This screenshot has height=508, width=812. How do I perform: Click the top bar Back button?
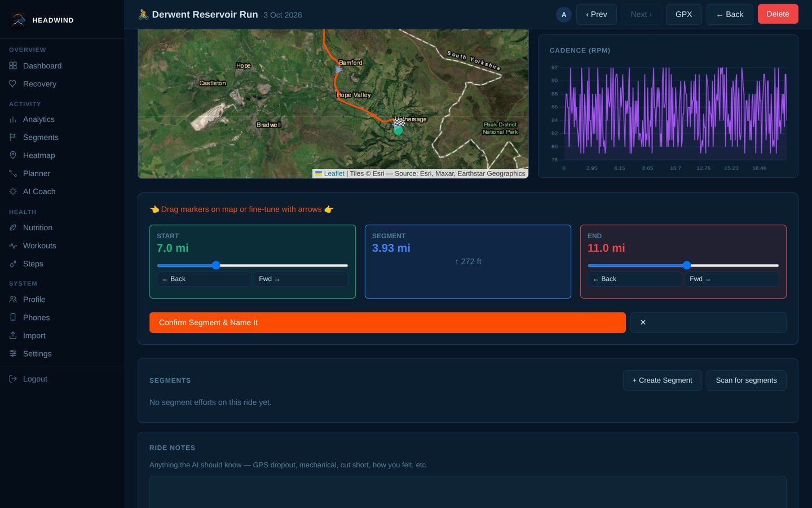point(730,14)
